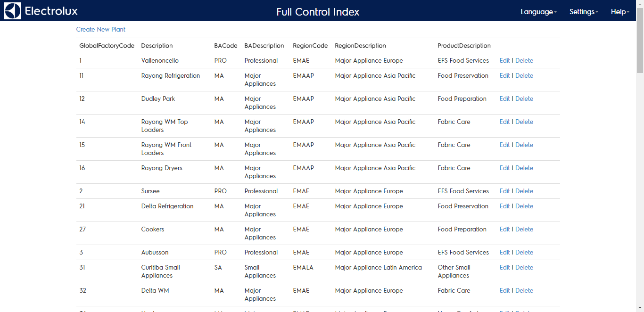
Task: Edit the Rayong Refrigeration plant
Action: tap(504, 75)
